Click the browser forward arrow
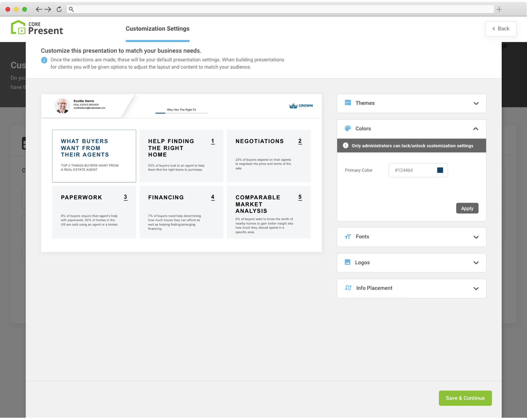 coord(48,9)
